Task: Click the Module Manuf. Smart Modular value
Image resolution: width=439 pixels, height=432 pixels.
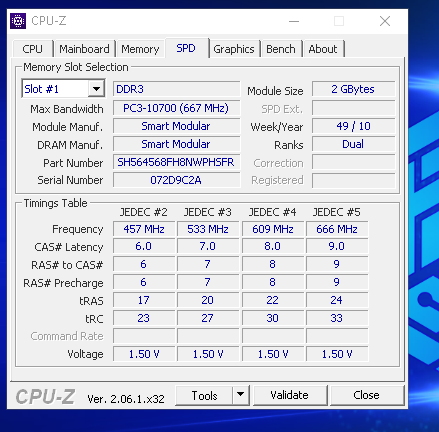Action: (x=176, y=126)
